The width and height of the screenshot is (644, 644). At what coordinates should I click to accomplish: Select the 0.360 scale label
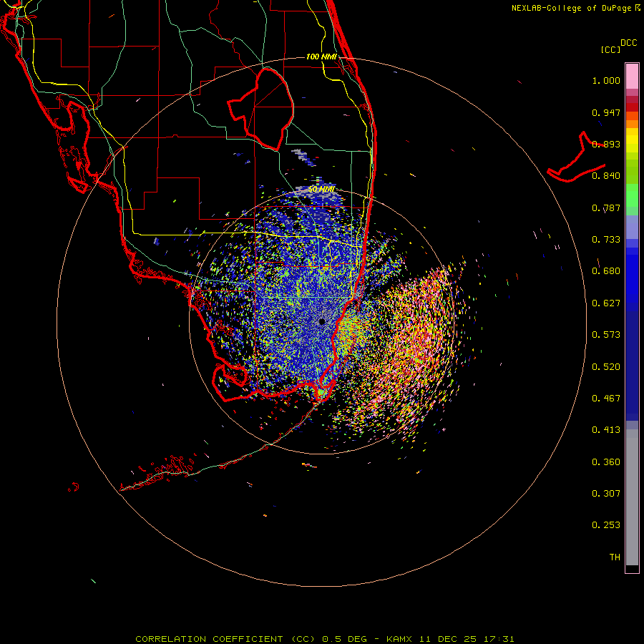coord(606,462)
